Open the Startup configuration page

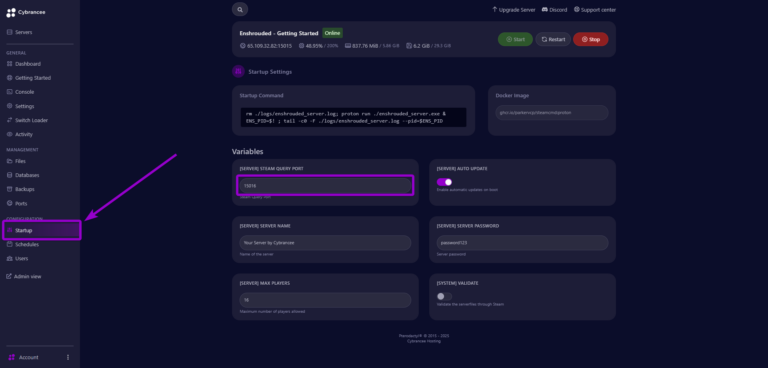pyautogui.click(x=42, y=230)
